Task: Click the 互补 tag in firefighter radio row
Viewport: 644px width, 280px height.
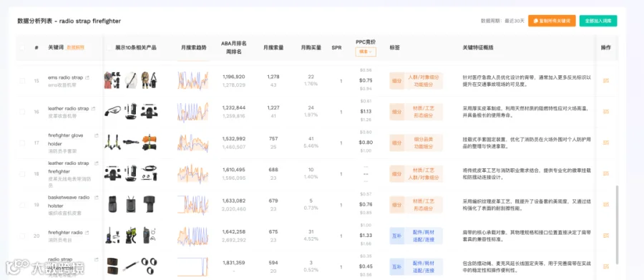Action: (396, 236)
